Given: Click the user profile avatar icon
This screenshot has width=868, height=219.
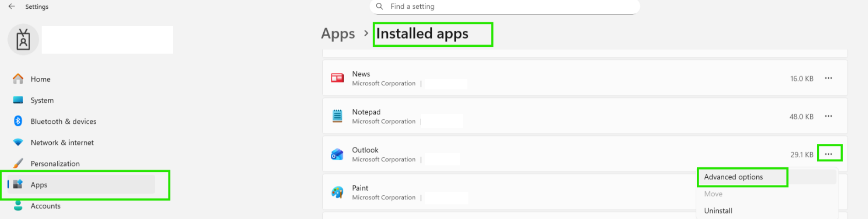Looking at the screenshot, I should pyautogui.click(x=23, y=40).
